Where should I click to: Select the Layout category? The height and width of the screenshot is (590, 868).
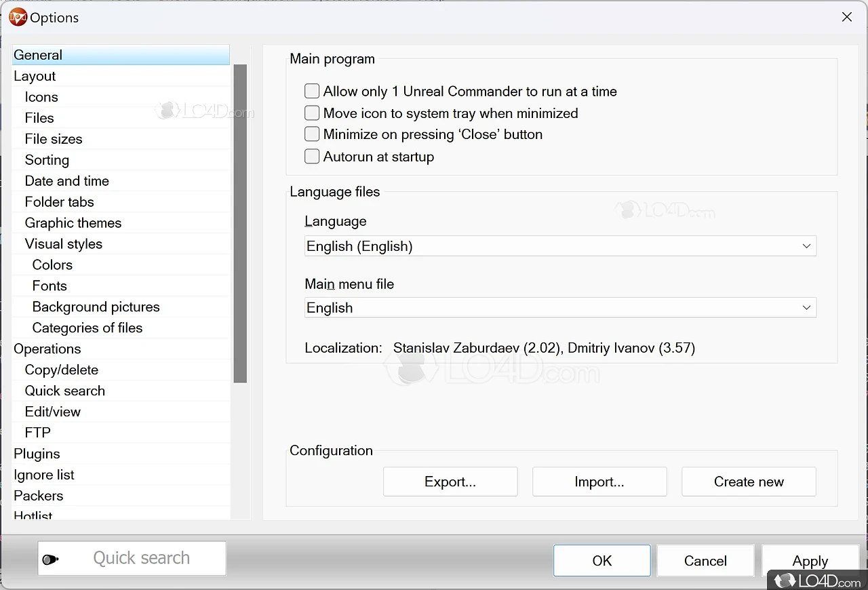pyautogui.click(x=121, y=76)
